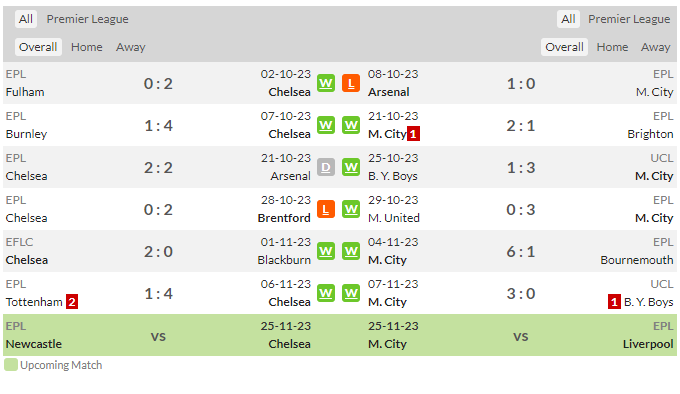Image resolution: width=680 pixels, height=394 pixels.
Task: Switch left panel to Away matches
Action: [131, 47]
